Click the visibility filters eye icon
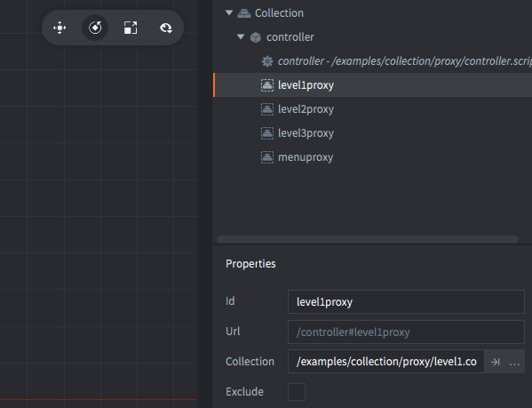Viewport: 532px width, 408px height. 166,28
